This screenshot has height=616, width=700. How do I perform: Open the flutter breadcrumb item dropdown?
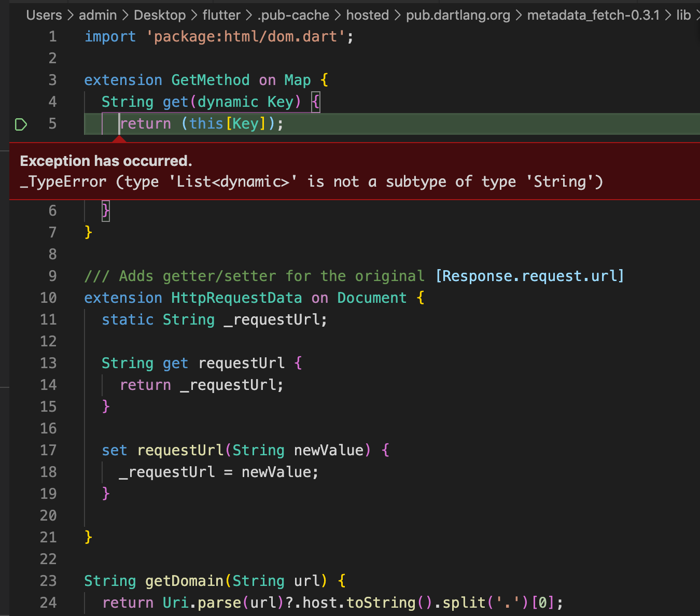pyautogui.click(x=221, y=15)
